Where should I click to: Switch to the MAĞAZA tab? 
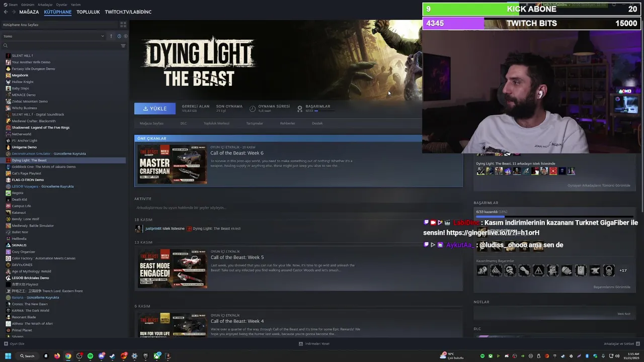point(29,12)
